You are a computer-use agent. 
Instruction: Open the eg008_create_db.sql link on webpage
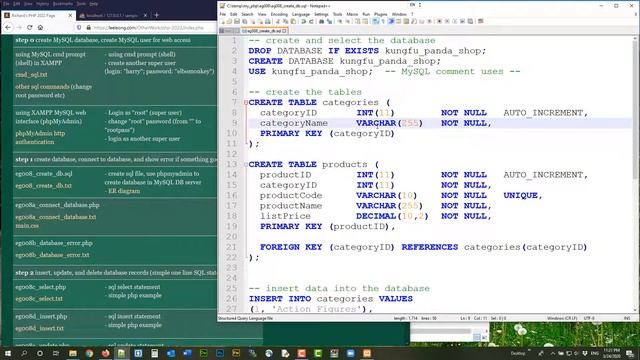coord(44,173)
